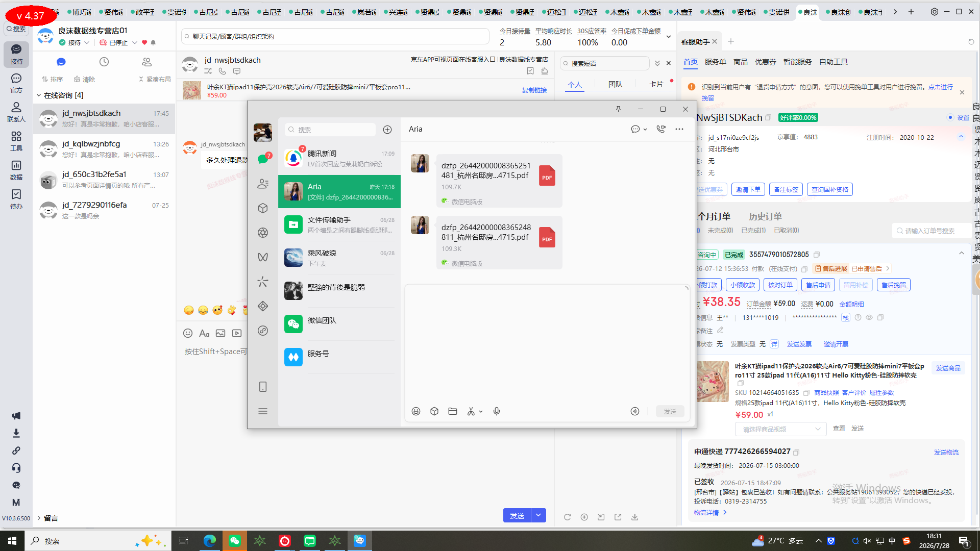980x551 pixels.
Task: Toggle the heart favorite icon under shop name
Action: pyautogui.click(x=144, y=42)
